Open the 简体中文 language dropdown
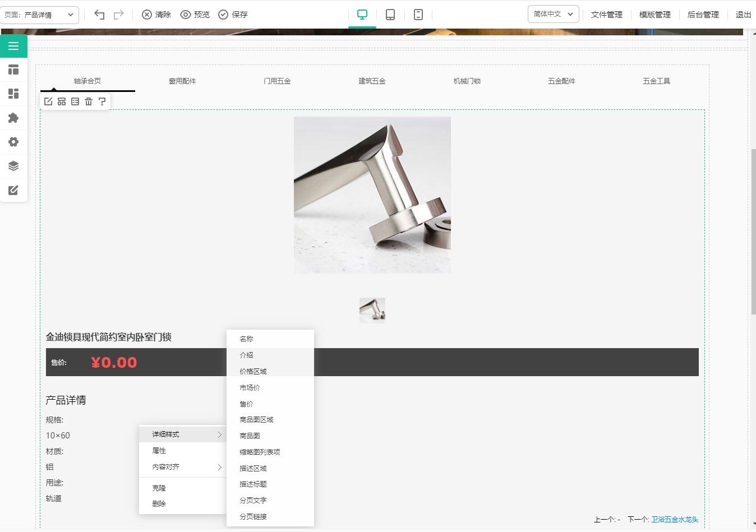 553,14
